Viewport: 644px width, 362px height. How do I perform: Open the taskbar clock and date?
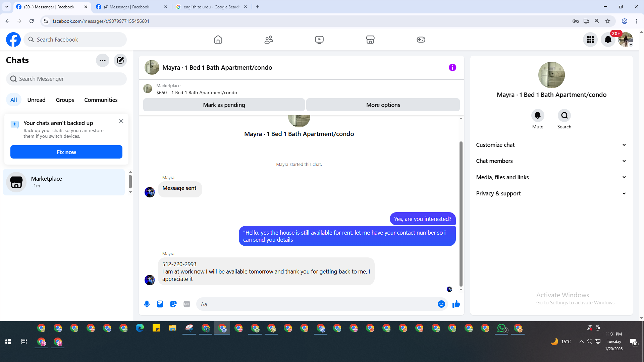click(614, 341)
